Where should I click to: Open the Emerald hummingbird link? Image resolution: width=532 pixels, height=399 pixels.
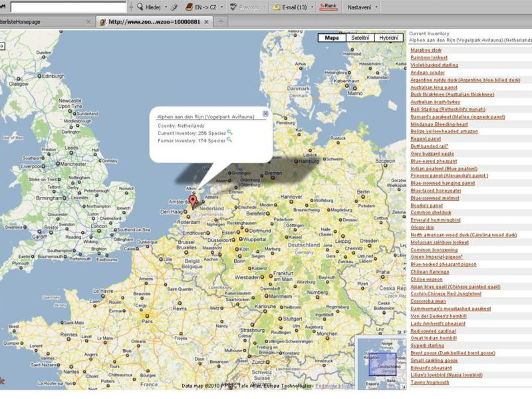(x=436, y=220)
